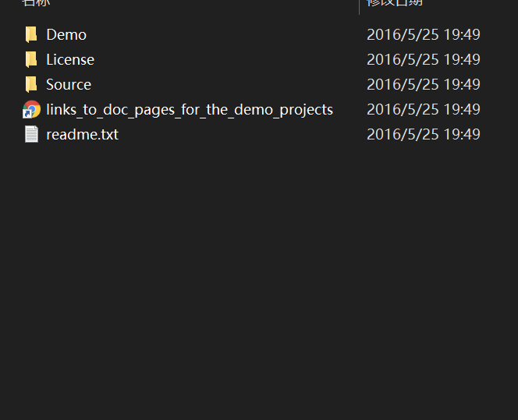Image resolution: width=518 pixels, height=420 pixels.
Task: Select the Source folder name
Action: pyautogui.click(x=69, y=84)
